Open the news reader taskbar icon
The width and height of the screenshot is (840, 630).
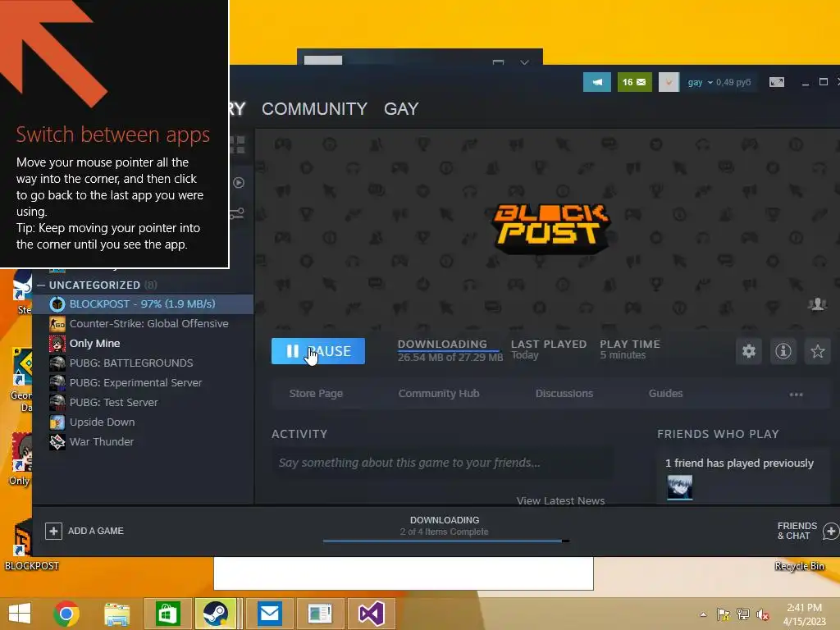(321, 614)
